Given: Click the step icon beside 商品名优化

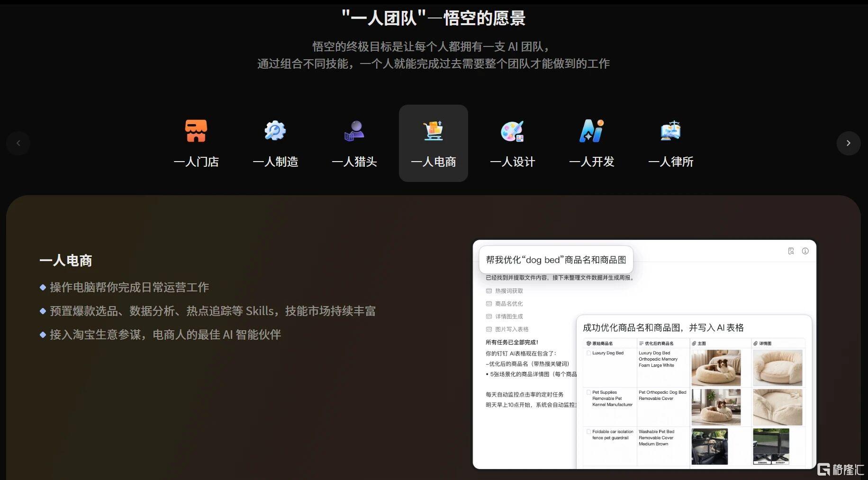Looking at the screenshot, I should pyautogui.click(x=489, y=304).
